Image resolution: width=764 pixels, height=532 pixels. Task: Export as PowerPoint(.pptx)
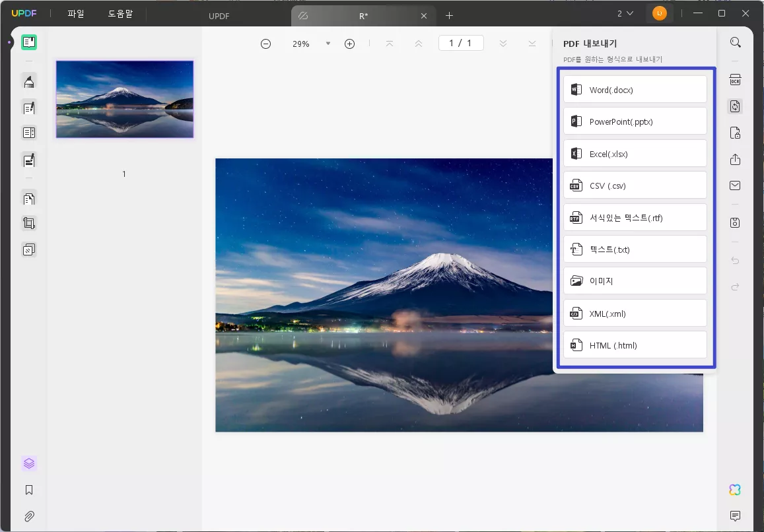[635, 121]
